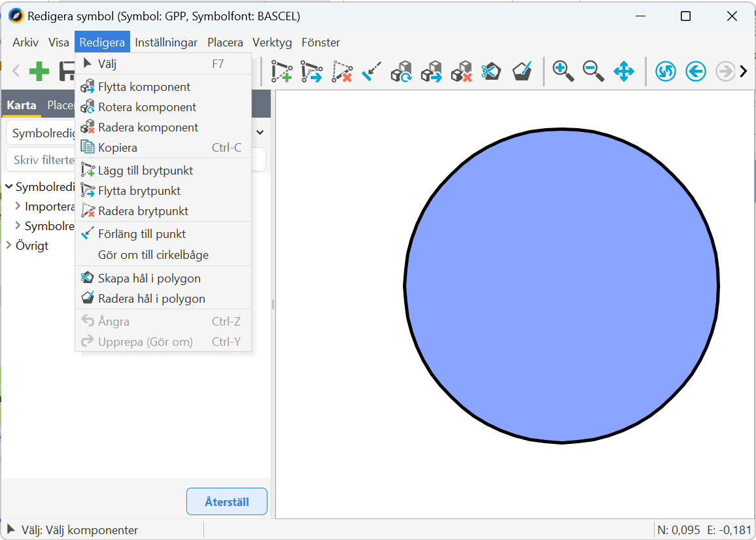The image size is (756, 540).
Task: Click the blue circular refresh view icon
Action: (665, 71)
